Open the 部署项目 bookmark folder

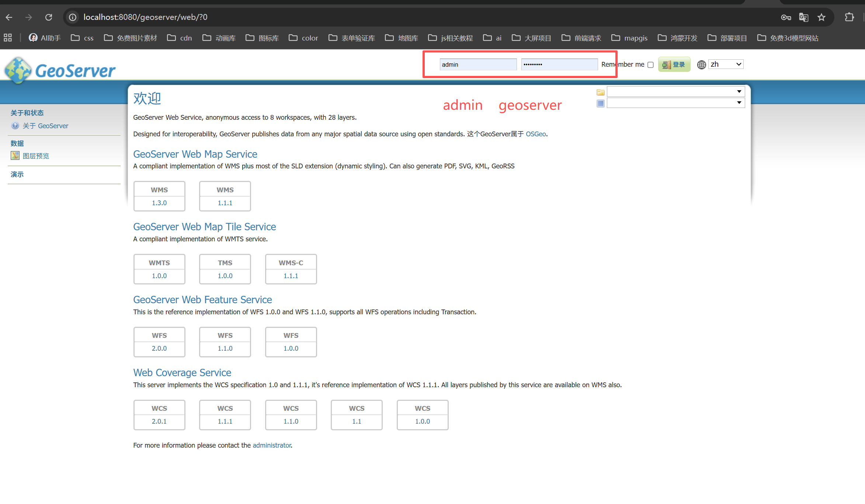coord(727,38)
